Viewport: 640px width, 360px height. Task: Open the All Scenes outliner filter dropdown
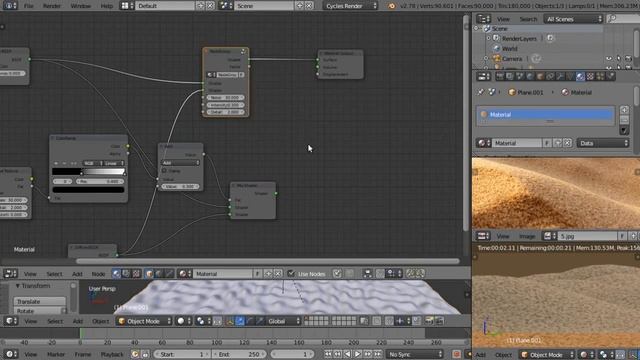click(573, 19)
